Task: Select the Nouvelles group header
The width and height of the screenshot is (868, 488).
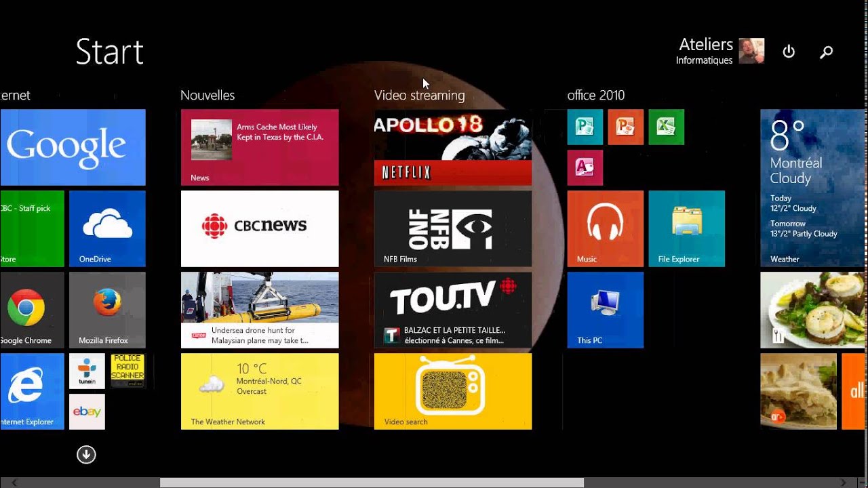Action: (208, 96)
